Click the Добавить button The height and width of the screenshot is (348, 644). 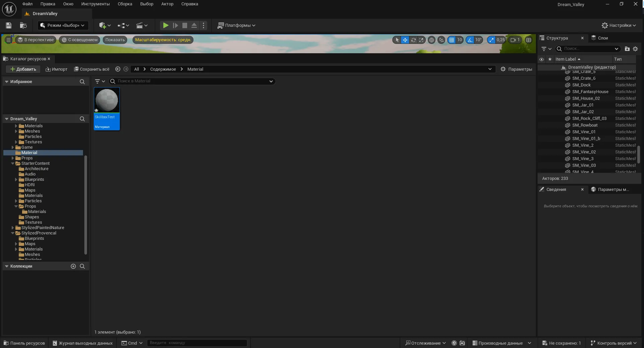coord(23,69)
